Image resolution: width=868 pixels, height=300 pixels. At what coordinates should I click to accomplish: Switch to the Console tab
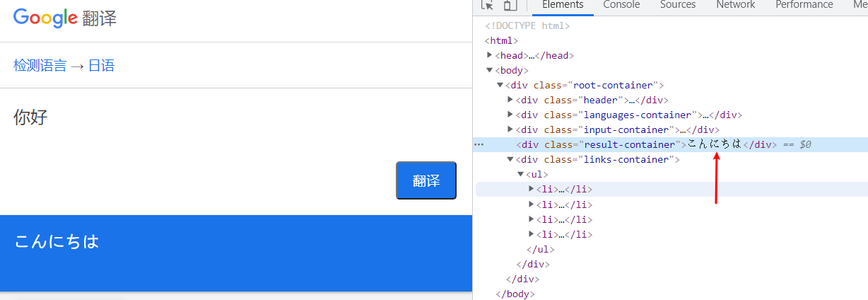(x=621, y=5)
